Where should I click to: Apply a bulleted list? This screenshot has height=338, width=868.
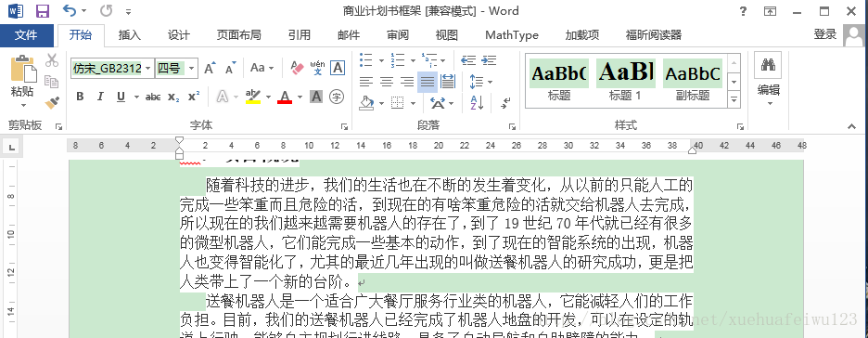366,59
